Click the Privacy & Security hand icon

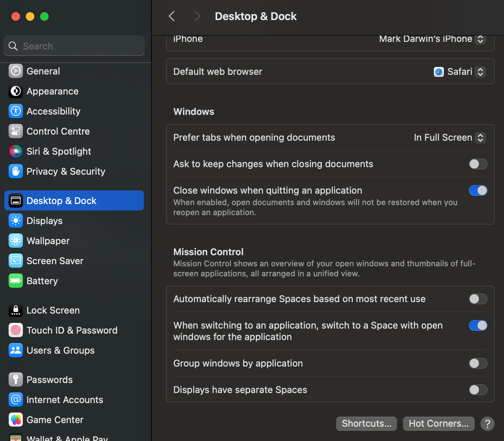[16, 171]
